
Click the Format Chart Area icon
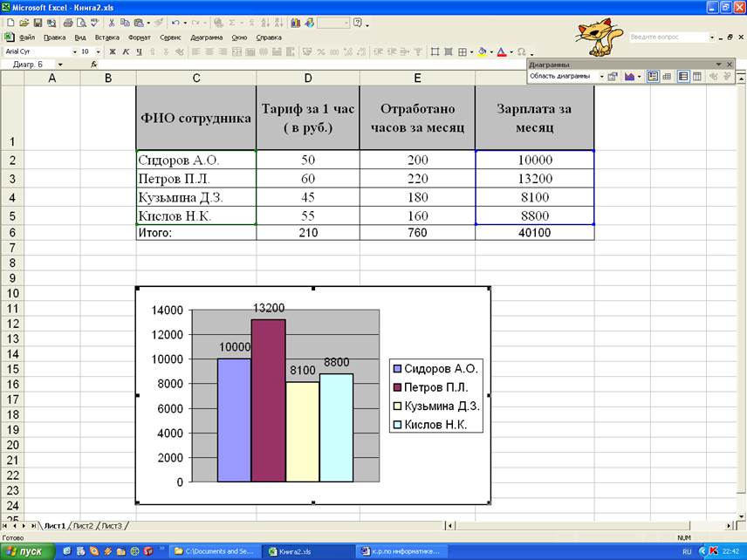(613, 77)
